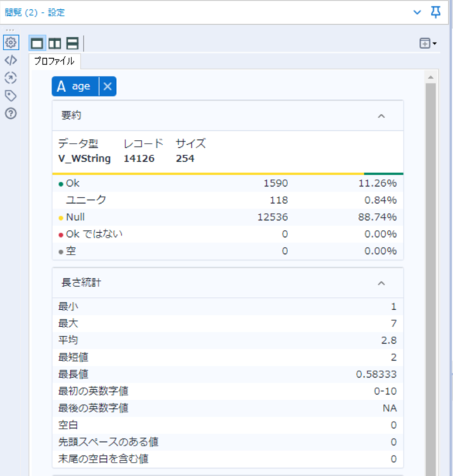This screenshot has width=453, height=476.
Task: Click the record count 14126
Action: (139, 158)
